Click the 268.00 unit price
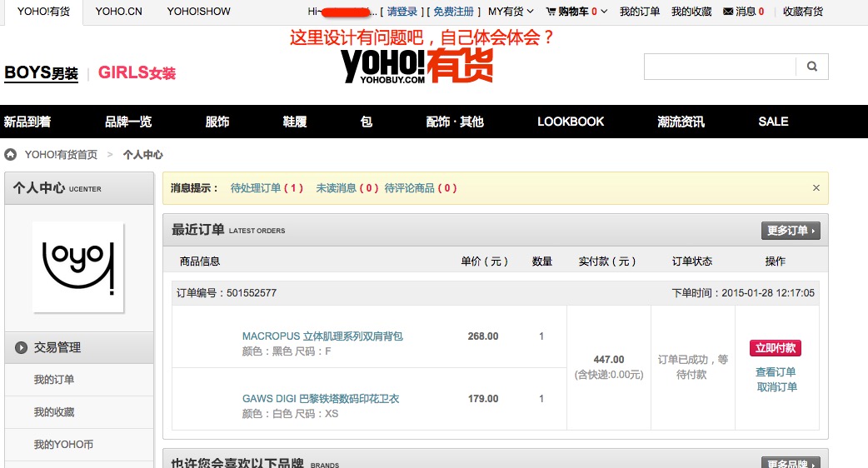Screen dimensions: 868x468 click(482, 336)
